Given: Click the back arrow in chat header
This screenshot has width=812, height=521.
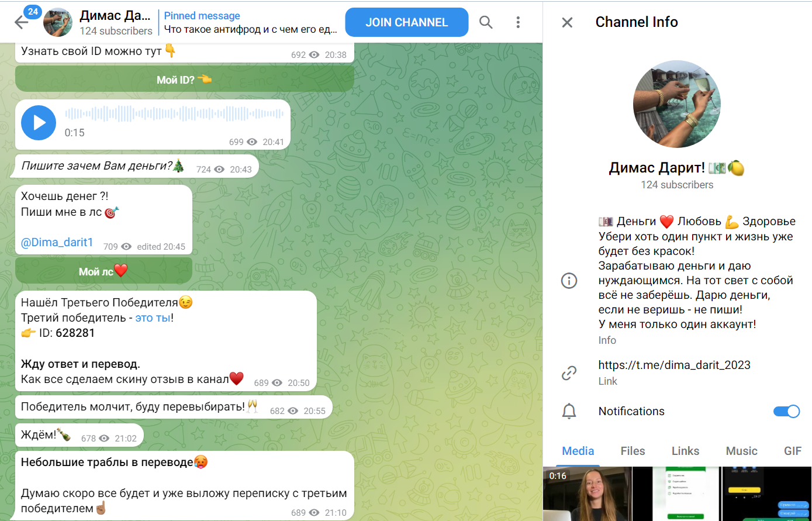Looking at the screenshot, I should 22,23.
